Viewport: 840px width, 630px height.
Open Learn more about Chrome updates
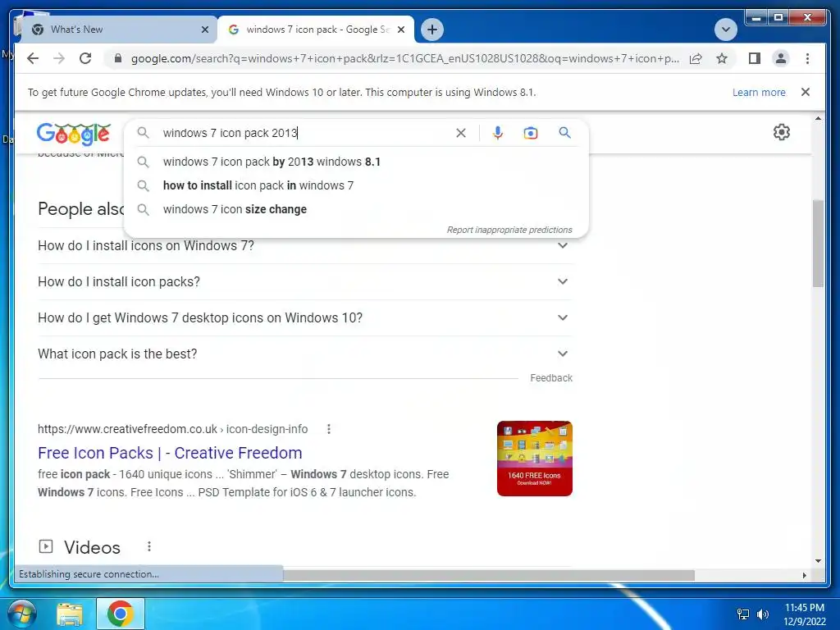(759, 92)
